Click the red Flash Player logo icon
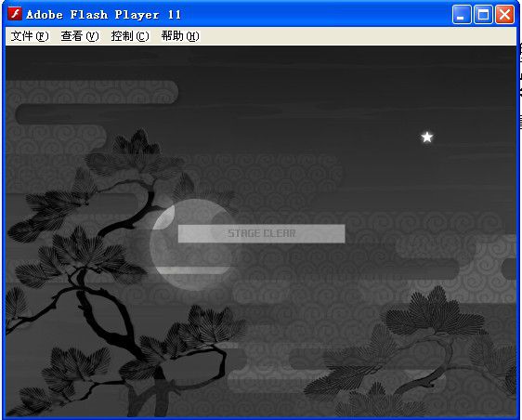The height and width of the screenshot is (420, 522). [15, 14]
